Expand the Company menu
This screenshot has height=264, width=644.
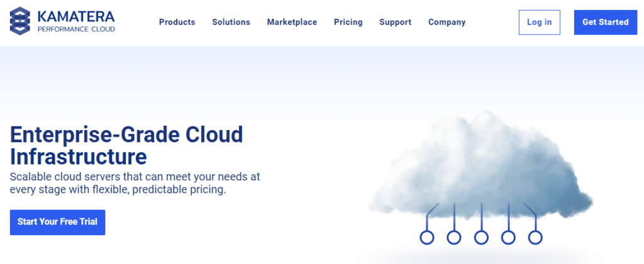(x=447, y=22)
